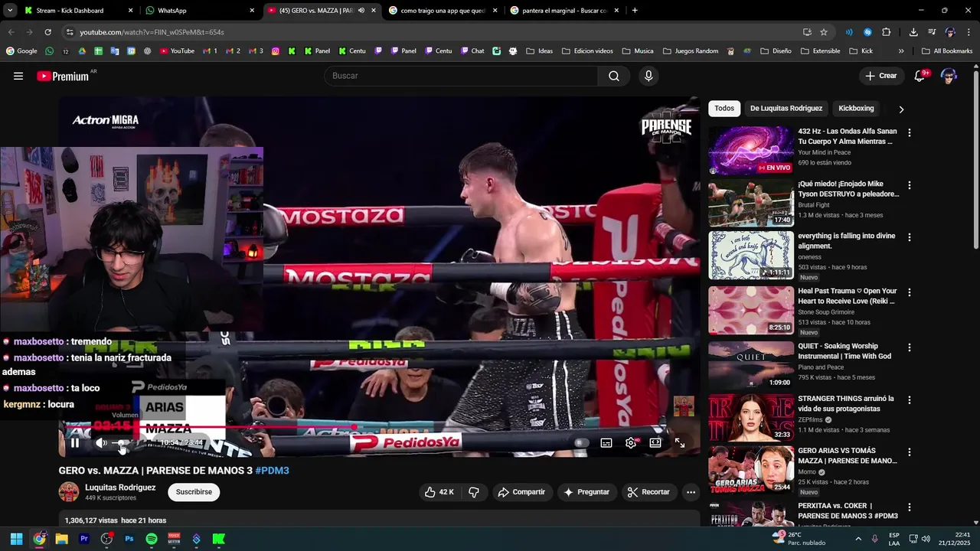
Task: Open Photoshop from the taskbar
Action: tap(129, 539)
